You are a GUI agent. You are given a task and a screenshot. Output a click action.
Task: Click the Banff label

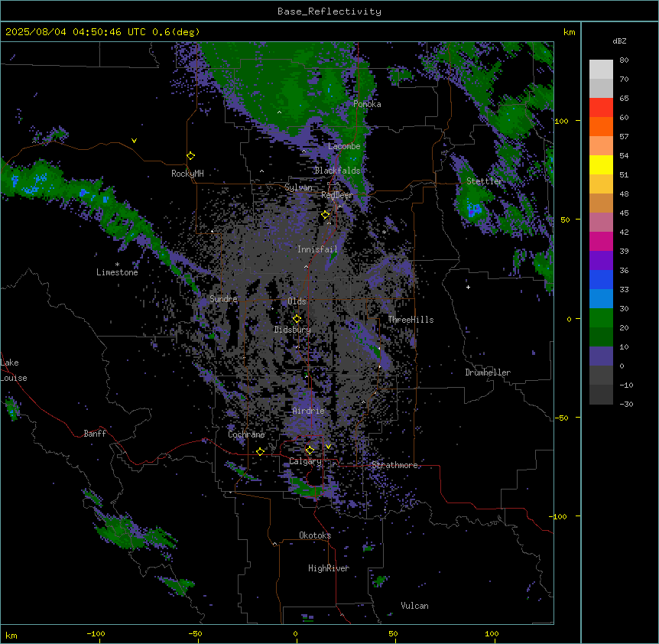[95, 434]
